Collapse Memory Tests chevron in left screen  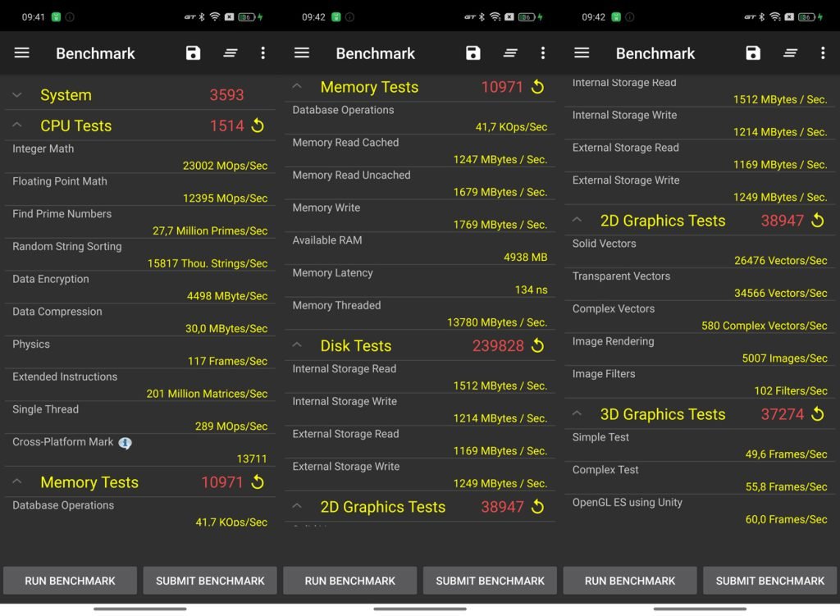17,481
